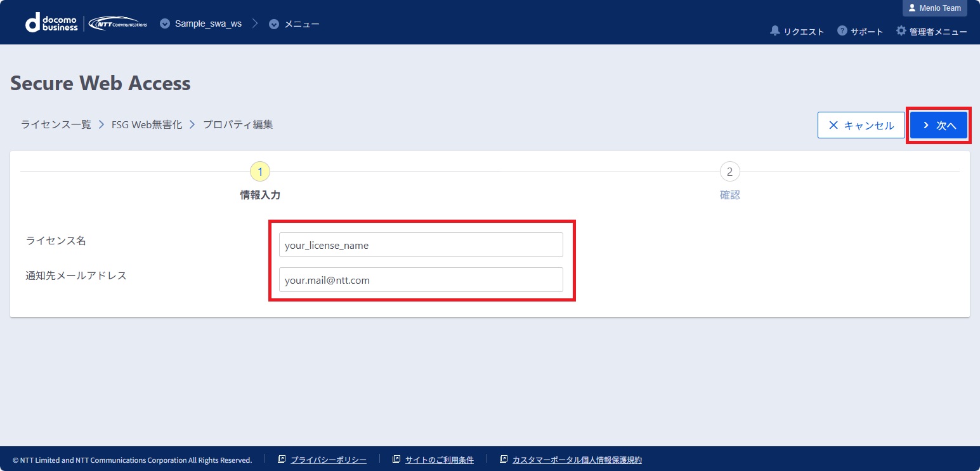Click the 通知先メールアドレス input field

pyautogui.click(x=421, y=280)
